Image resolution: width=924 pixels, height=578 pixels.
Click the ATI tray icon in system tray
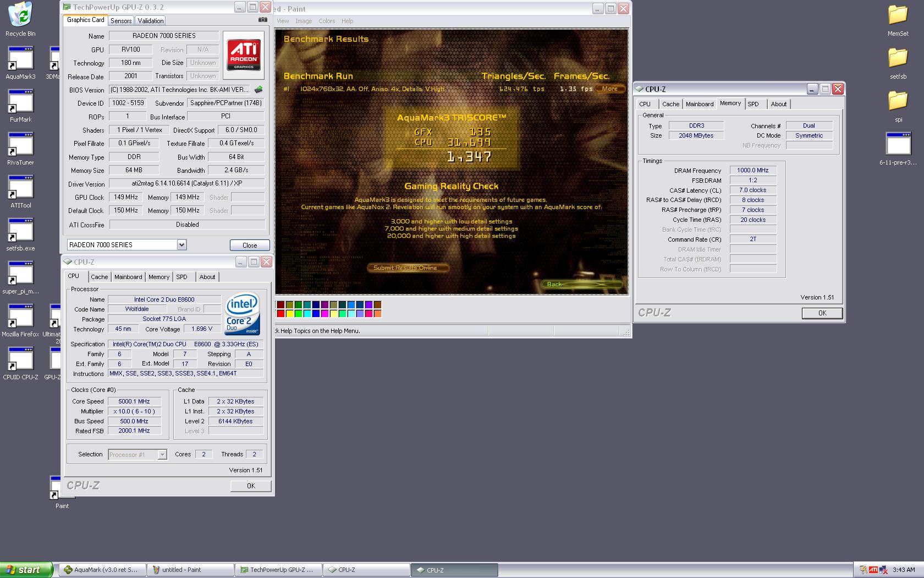[x=873, y=570]
